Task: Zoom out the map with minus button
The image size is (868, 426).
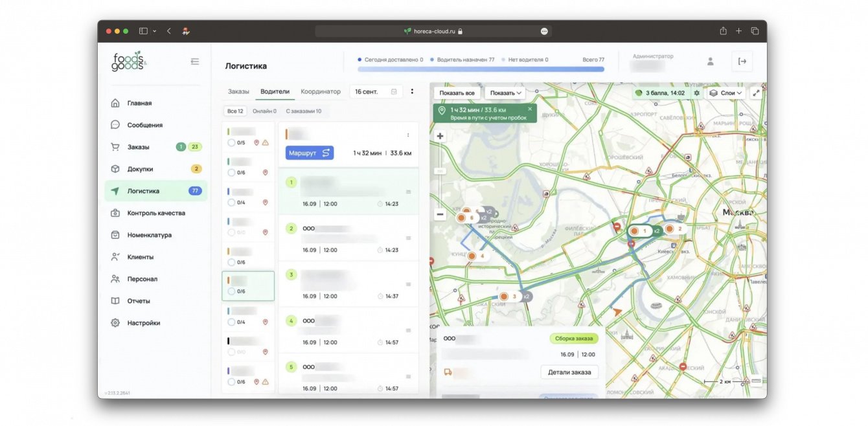Action: pos(440,214)
